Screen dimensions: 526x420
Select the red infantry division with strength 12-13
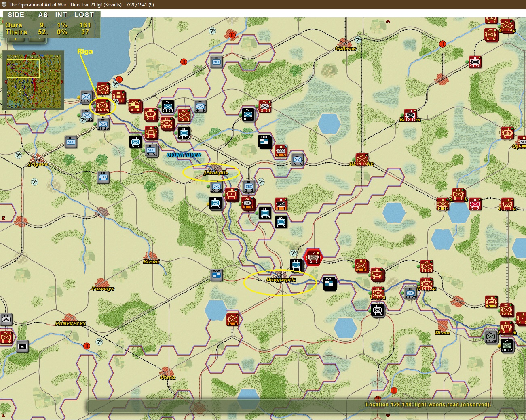(184, 115)
